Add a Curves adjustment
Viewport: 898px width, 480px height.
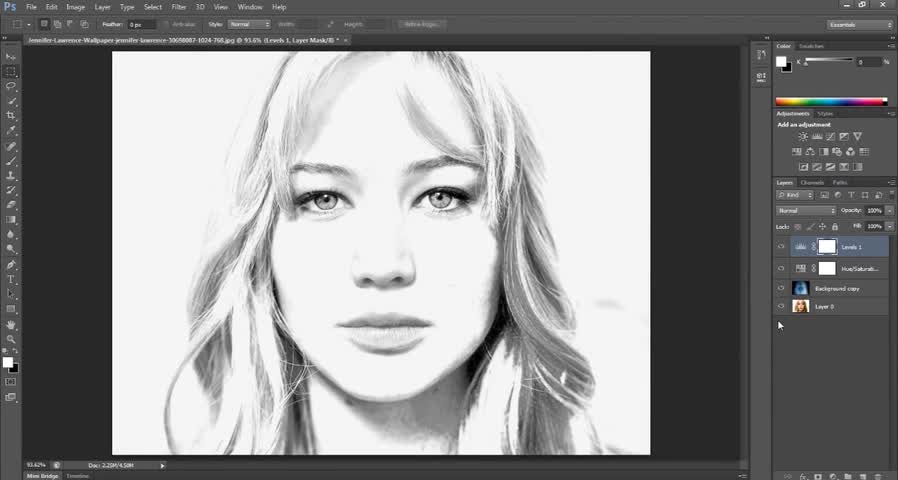click(x=830, y=136)
